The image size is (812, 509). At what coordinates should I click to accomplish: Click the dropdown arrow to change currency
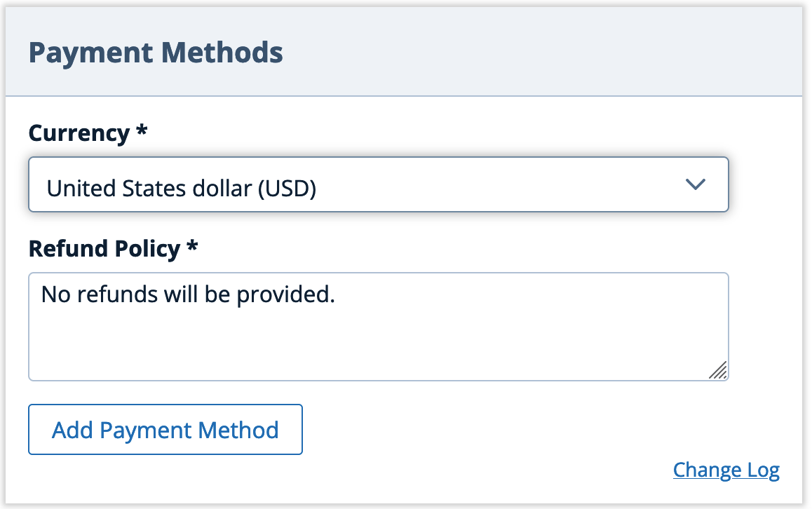pos(696,184)
